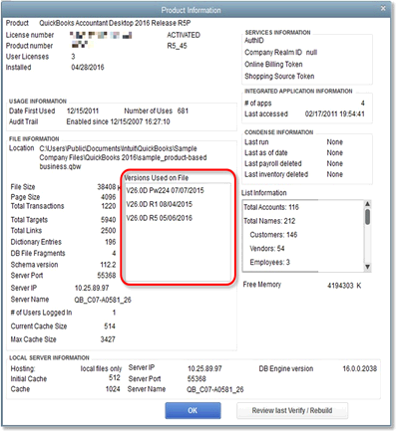
Task: Click the Number of Uses 681 value
Action: click(183, 111)
